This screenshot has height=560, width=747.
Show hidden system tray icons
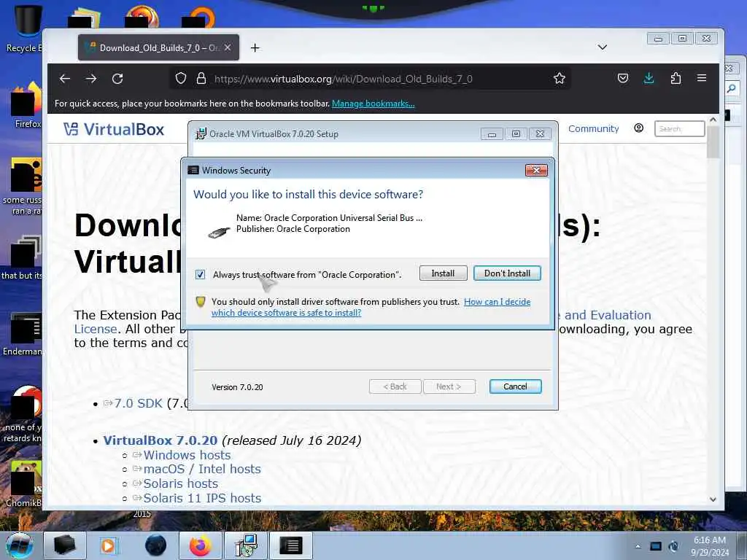pos(638,546)
